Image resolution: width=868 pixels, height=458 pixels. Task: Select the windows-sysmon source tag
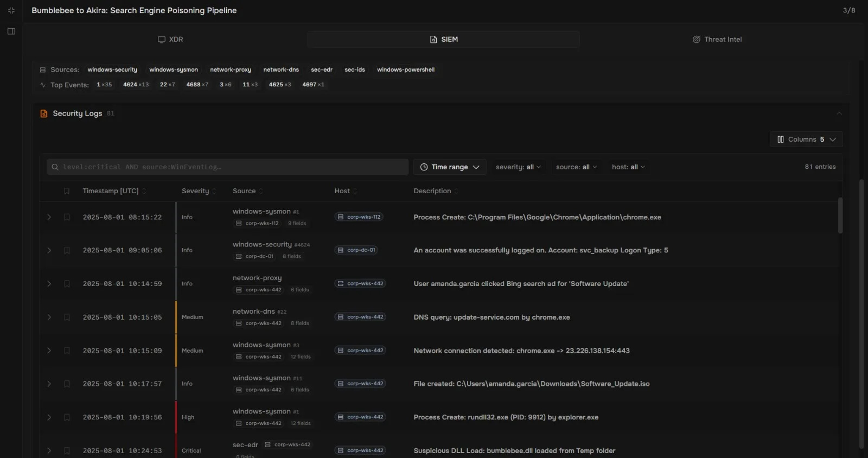coord(174,69)
